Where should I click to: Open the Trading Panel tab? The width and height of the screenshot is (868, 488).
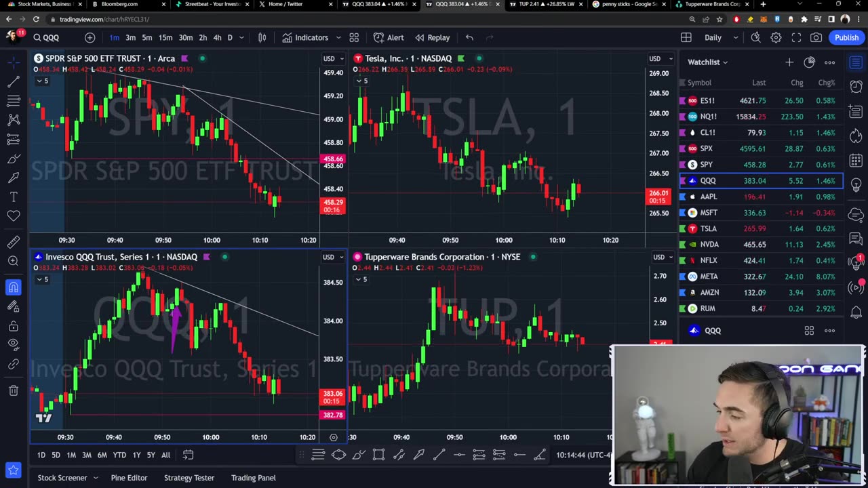point(254,478)
